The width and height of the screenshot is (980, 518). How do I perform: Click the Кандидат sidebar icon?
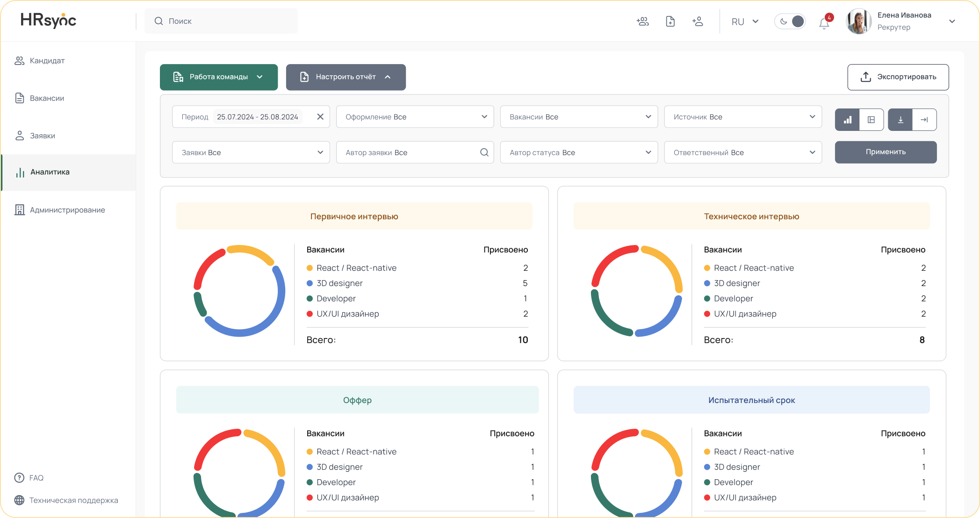click(20, 61)
